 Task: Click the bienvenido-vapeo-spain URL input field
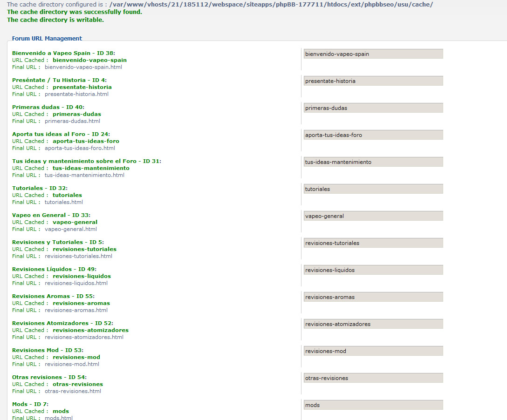[x=373, y=54]
